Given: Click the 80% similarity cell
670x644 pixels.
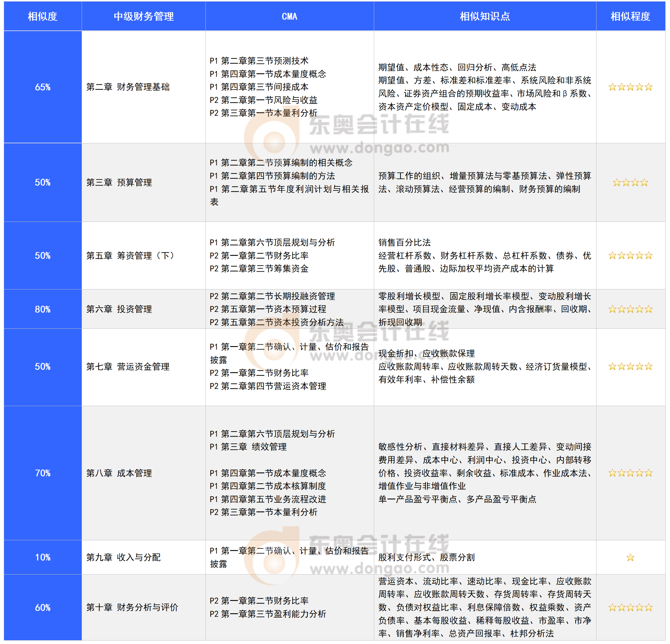Looking at the screenshot, I should pos(43,310).
